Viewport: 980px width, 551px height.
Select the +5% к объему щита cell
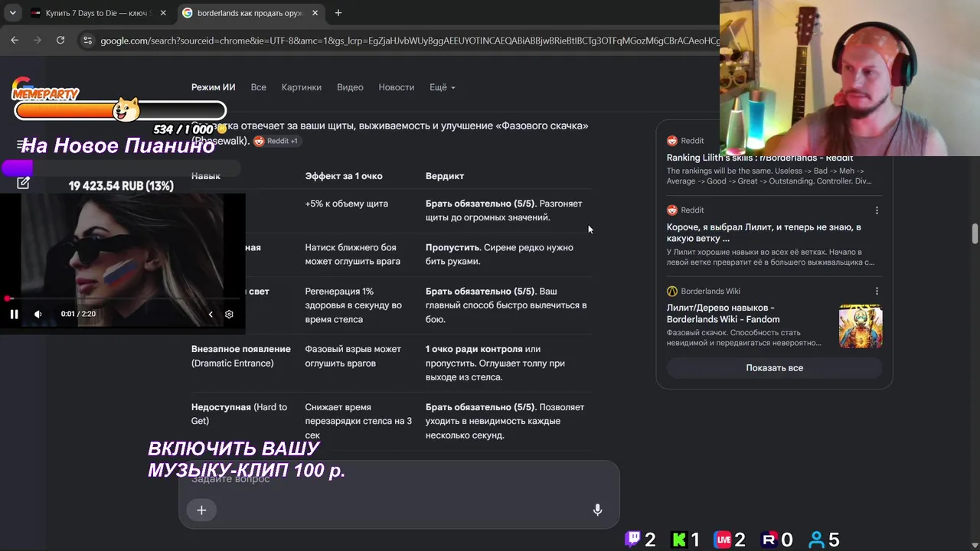coord(347,204)
